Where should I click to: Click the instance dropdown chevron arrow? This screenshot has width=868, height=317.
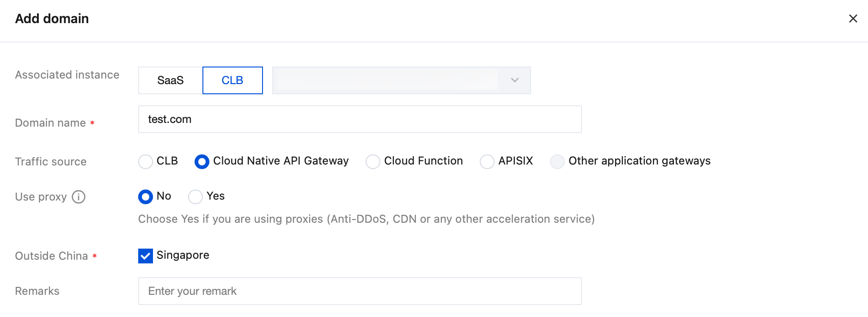pos(514,80)
